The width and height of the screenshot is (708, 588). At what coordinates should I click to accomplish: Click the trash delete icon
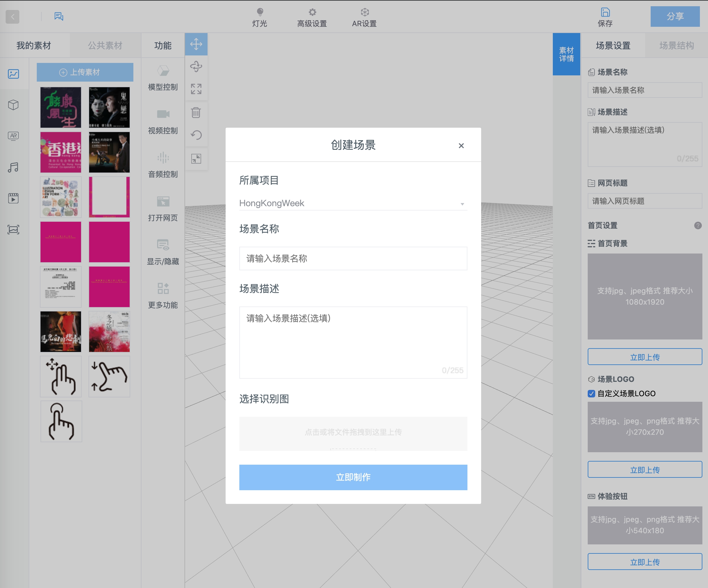tap(196, 112)
